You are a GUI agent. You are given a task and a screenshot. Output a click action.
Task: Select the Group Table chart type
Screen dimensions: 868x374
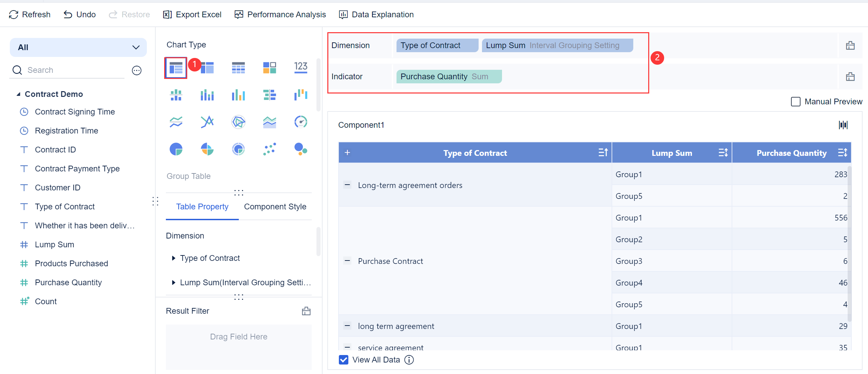pos(176,68)
